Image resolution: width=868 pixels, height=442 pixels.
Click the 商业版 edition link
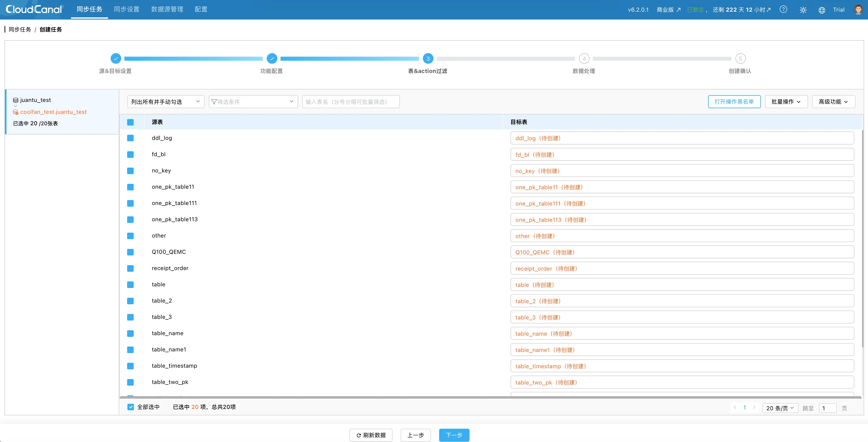pyautogui.click(x=668, y=10)
